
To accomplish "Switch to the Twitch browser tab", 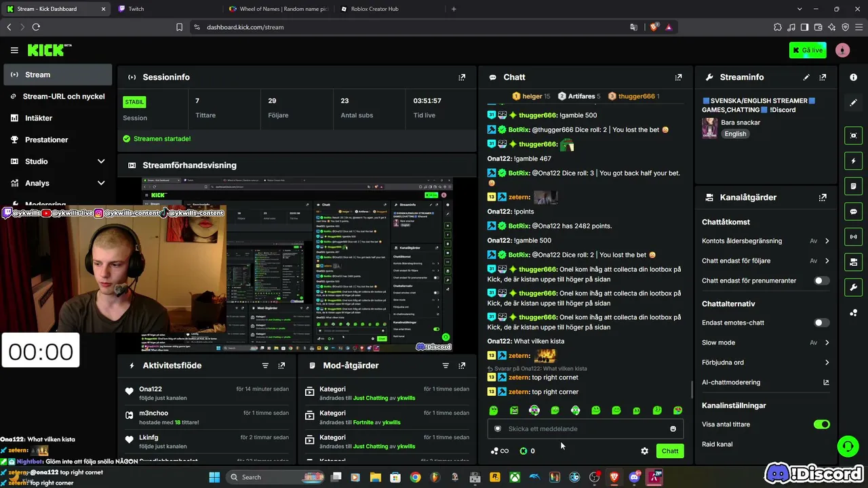I will [166, 9].
